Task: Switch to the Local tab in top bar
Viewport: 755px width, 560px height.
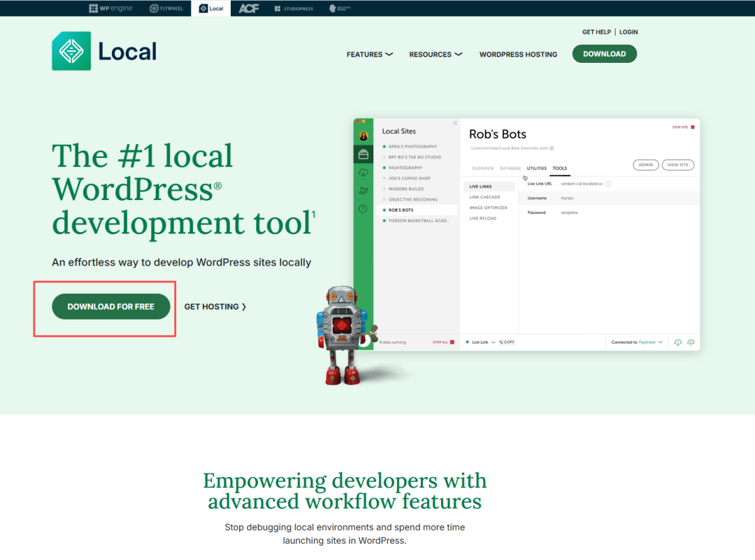Action: point(211,8)
